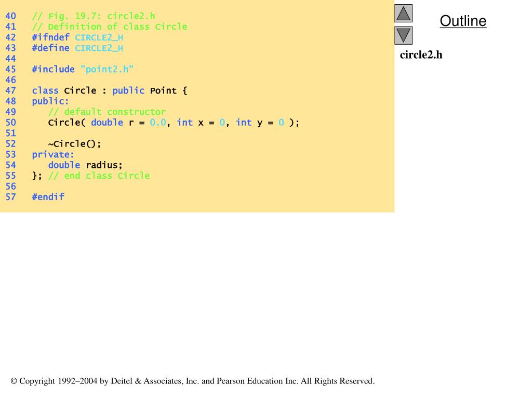
Task: Click line number 47
Action: coord(10,90)
